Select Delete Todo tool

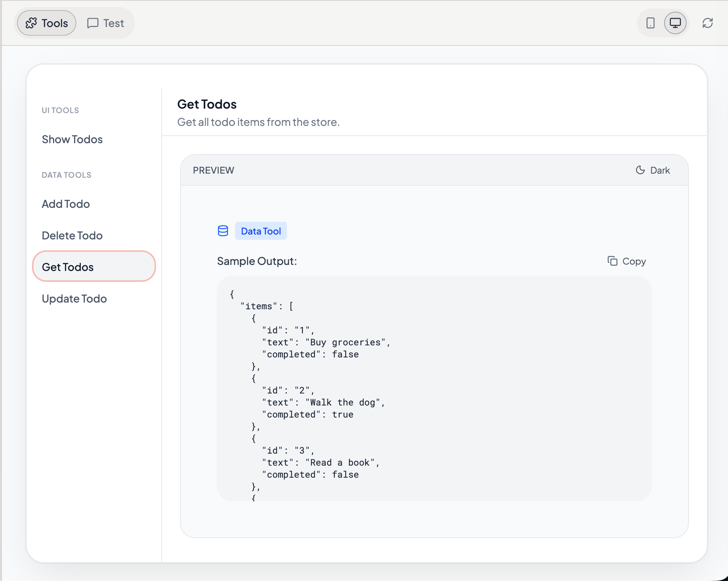click(94, 236)
